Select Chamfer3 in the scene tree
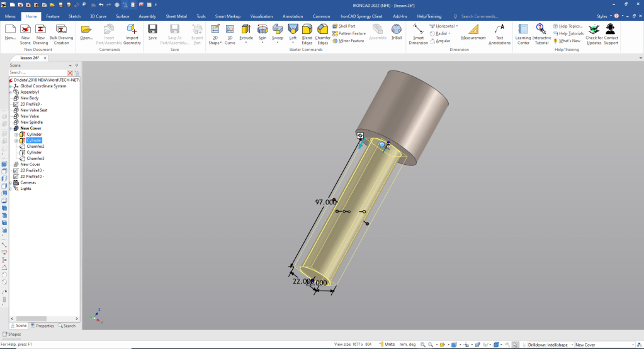This screenshot has height=349, width=644. tap(35, 158)
